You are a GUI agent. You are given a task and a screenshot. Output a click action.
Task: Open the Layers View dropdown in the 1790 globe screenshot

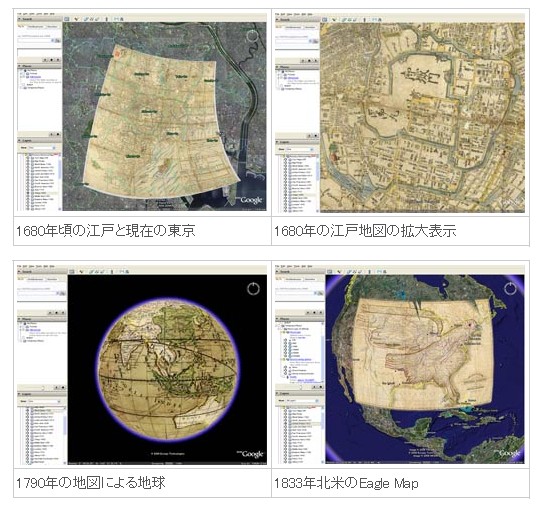(x=44, y=402)
